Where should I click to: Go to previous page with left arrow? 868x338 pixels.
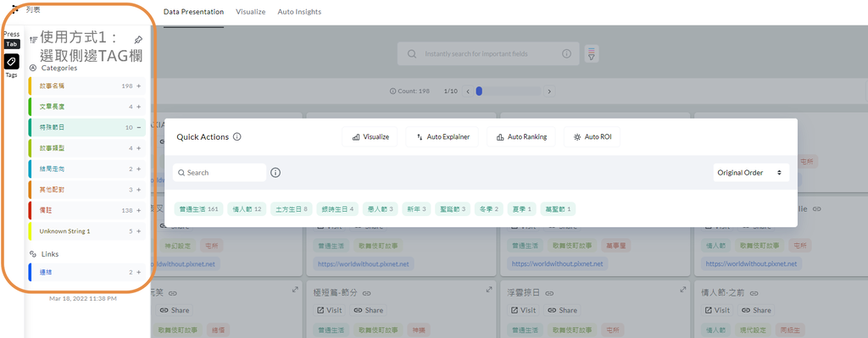[x=468, y=91]
